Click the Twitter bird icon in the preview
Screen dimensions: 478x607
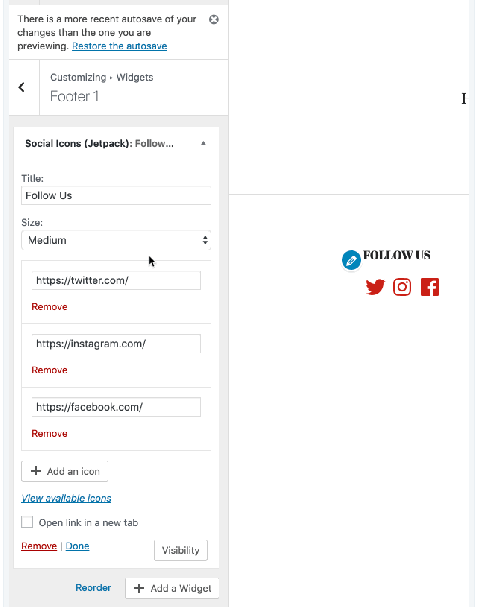click(375, 287)
